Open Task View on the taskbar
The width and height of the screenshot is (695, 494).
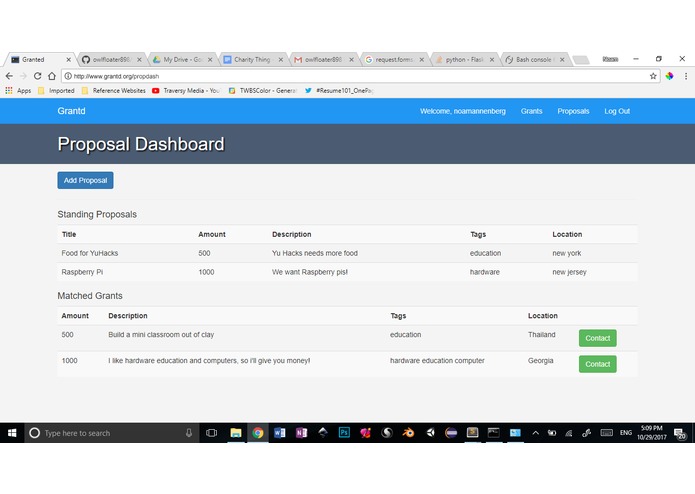pos(211,433)
